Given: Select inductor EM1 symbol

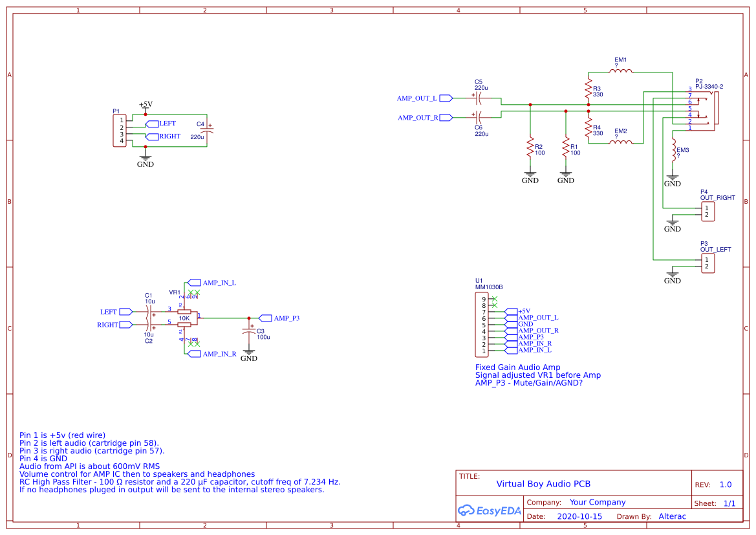Looking at the screenshot, I should coord(621,71).
